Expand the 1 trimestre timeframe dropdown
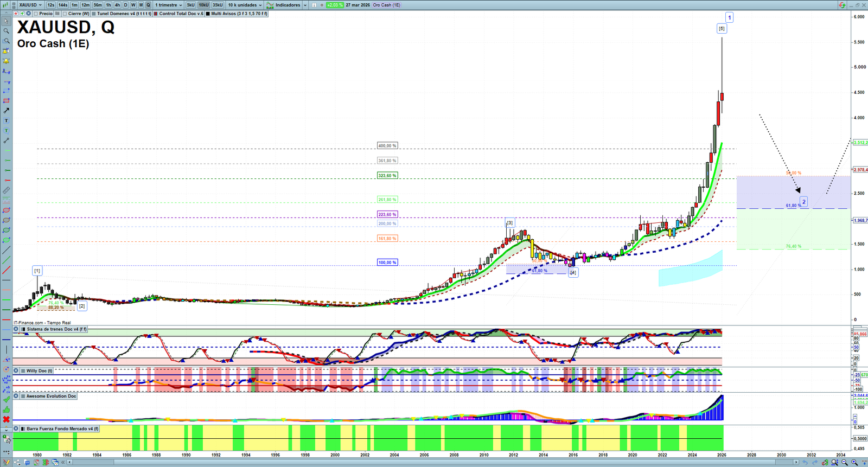 pos(169,5)
